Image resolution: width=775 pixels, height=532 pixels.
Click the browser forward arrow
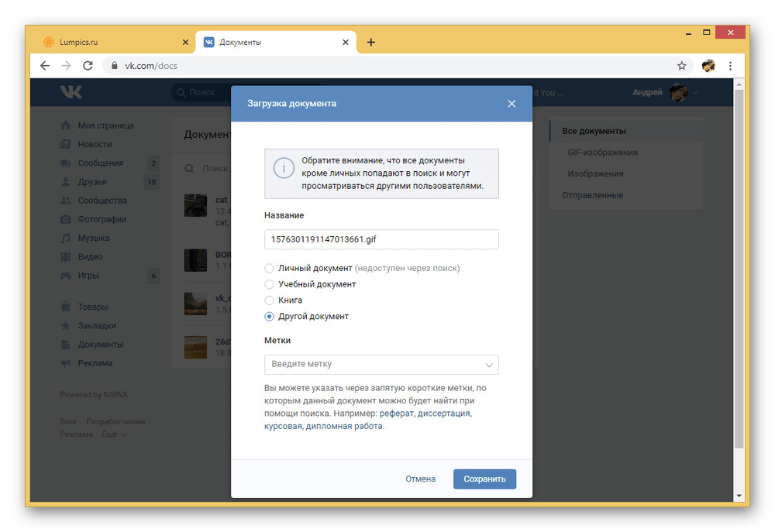click(66, 66)
